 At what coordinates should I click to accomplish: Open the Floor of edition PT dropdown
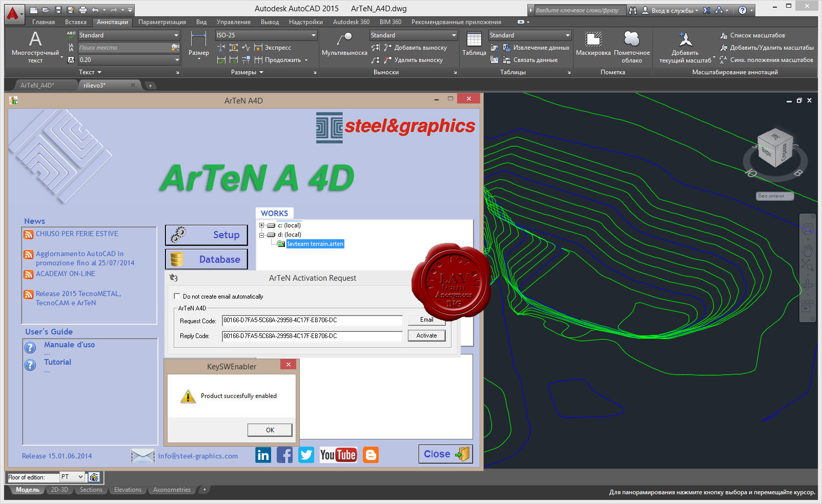[72, 477]
